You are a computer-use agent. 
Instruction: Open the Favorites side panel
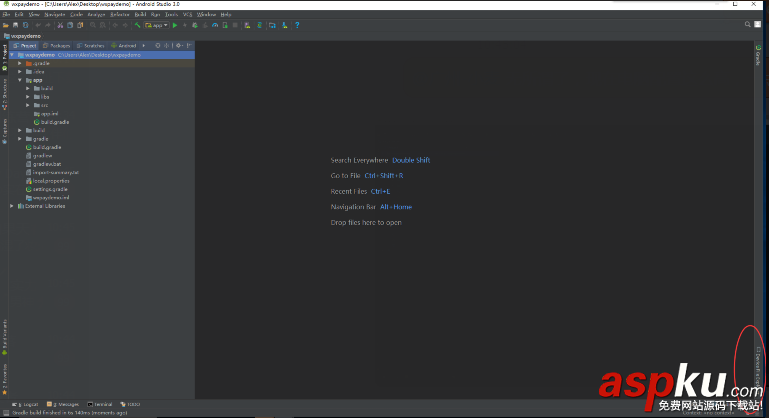coord(5,380)
